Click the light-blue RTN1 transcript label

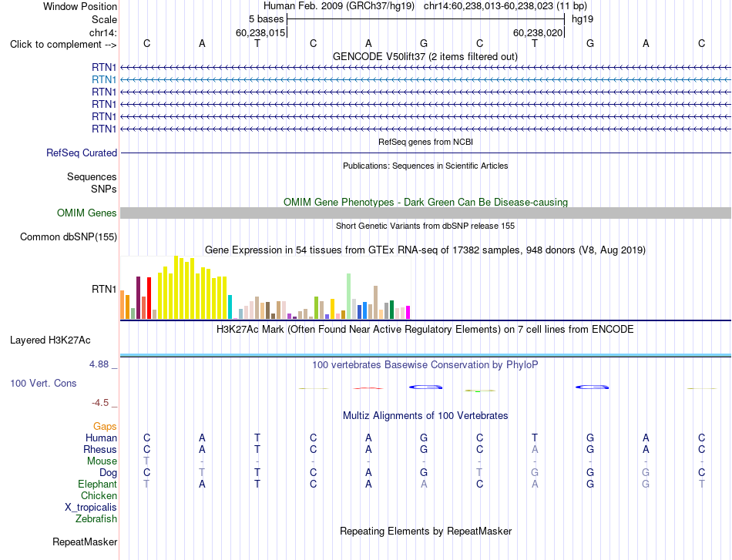[104, 80]
